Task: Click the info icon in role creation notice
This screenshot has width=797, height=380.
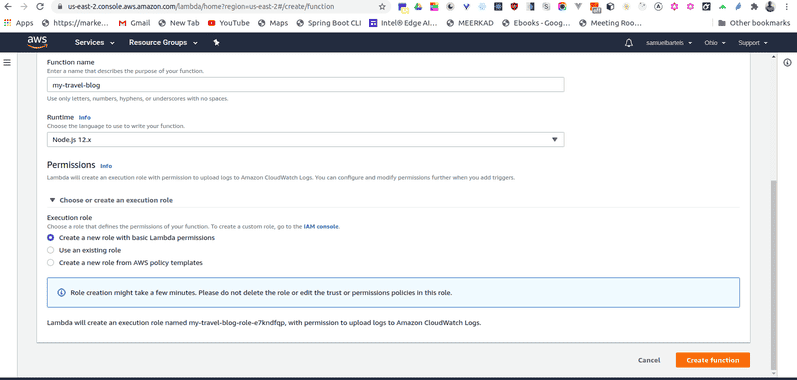Action: click(x=62, y=293)
